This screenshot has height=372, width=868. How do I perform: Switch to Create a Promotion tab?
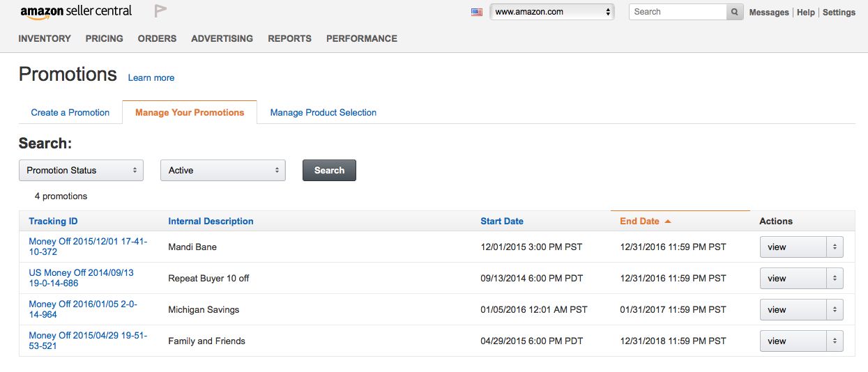(70, 113)
